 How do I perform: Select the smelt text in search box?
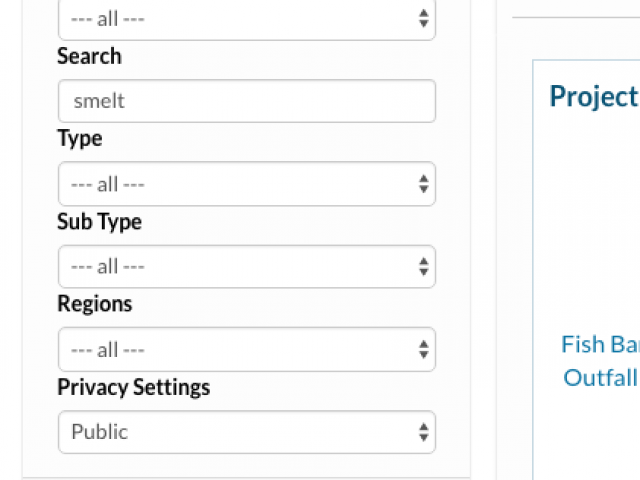(x=99, y=101)
